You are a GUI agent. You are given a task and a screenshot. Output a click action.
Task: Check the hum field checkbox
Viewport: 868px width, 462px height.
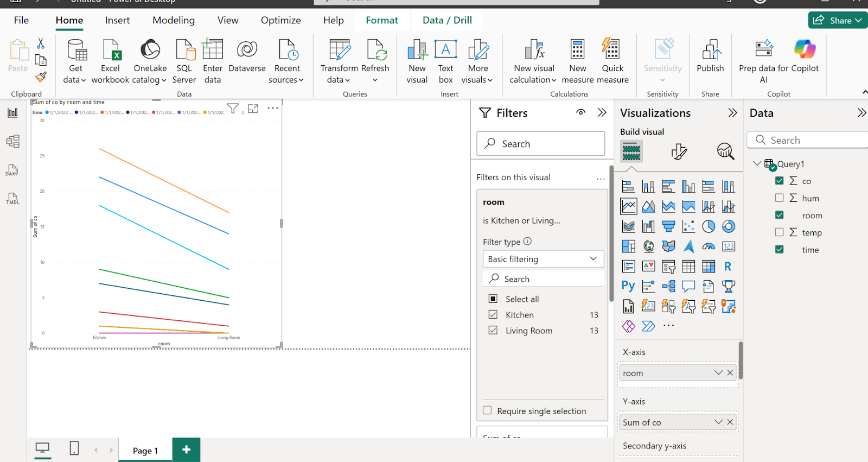tap(780, 198)
